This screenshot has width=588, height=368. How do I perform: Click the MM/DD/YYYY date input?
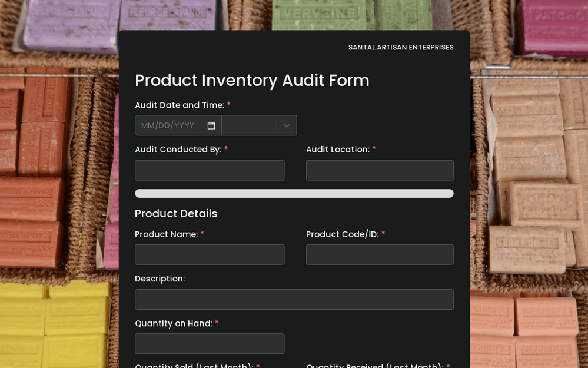168,125
